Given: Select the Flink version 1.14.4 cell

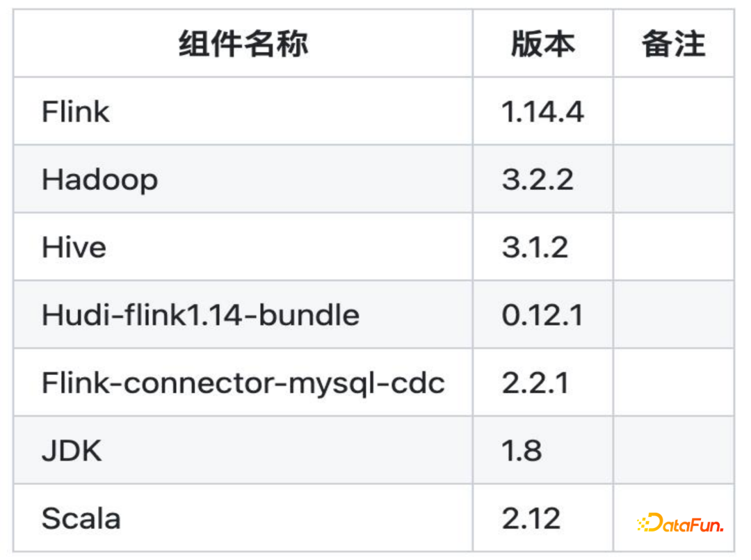Looking at the screenshot, I should coord(542,111).
